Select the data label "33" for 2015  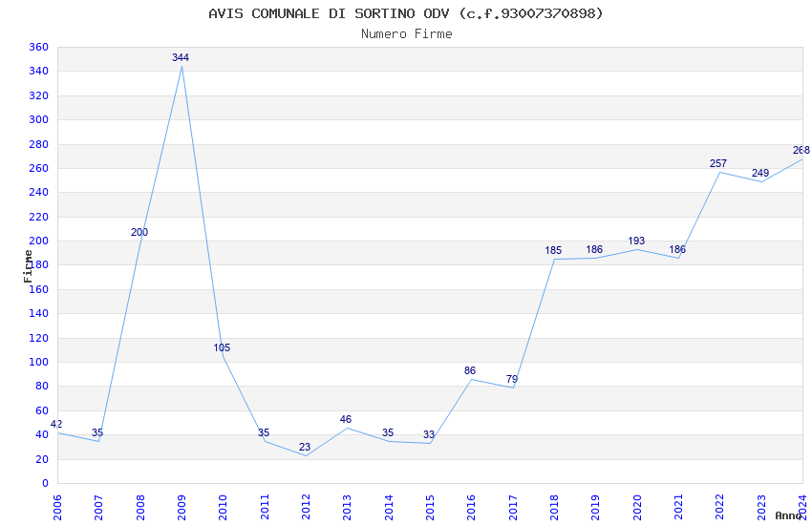pos(429,434)
